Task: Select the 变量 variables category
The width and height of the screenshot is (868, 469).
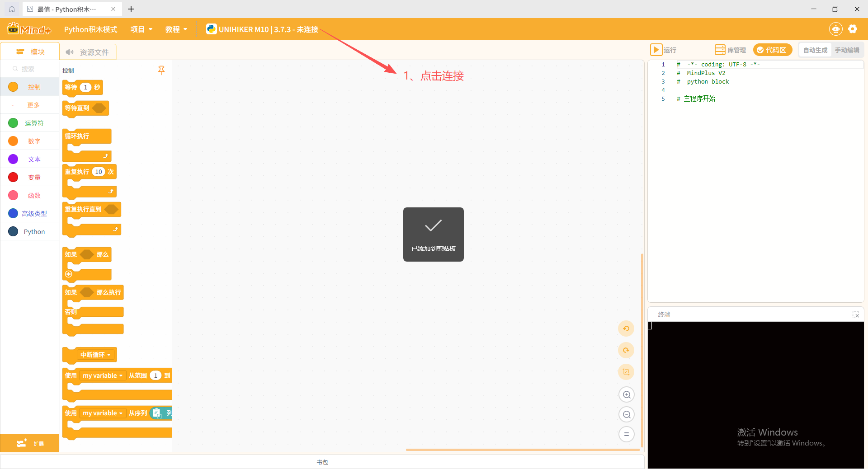Action: pyautogui.click(x=29, y=177)
